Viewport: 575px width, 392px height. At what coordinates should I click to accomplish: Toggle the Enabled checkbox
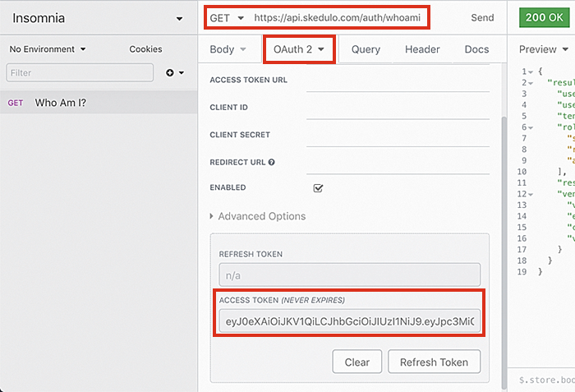[318, 188]
